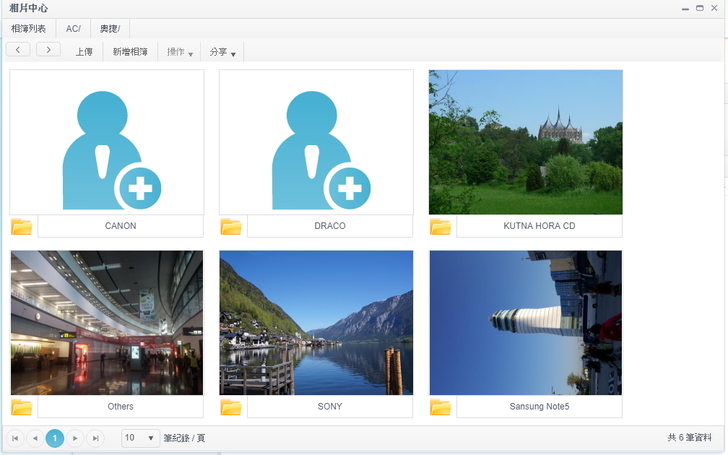Jump to the last page of albums
This screenshot has height=455, width=728.
pos(95,438)
